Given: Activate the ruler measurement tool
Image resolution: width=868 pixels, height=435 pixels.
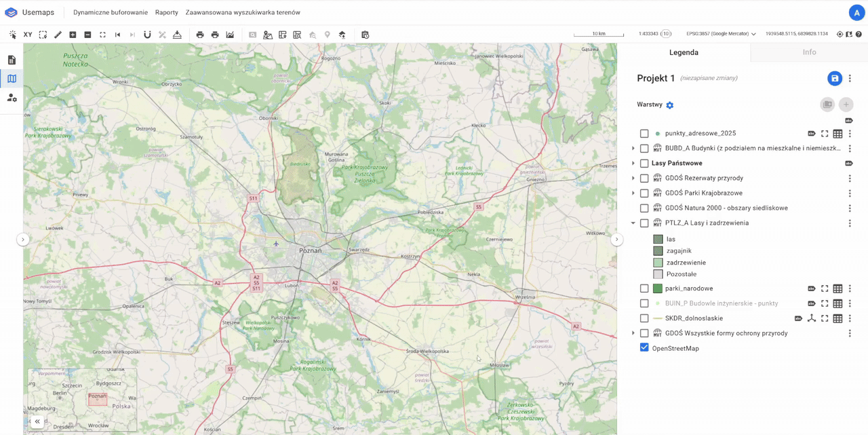Looking at the screenshot, I should [x=58, y=35].
